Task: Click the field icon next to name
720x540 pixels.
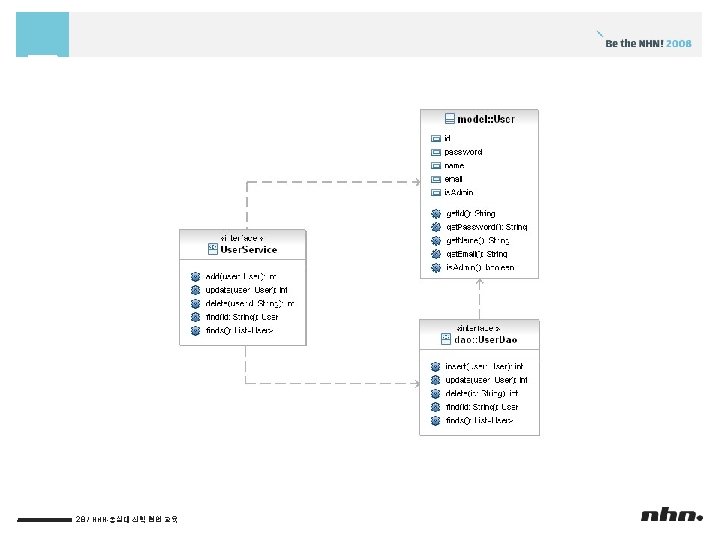Action: (436, 166)
